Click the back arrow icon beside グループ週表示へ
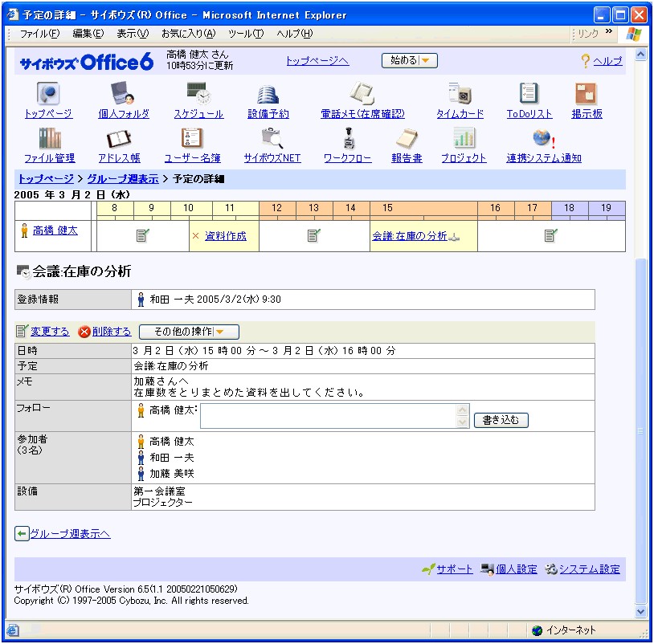 (x=21, y=533)
